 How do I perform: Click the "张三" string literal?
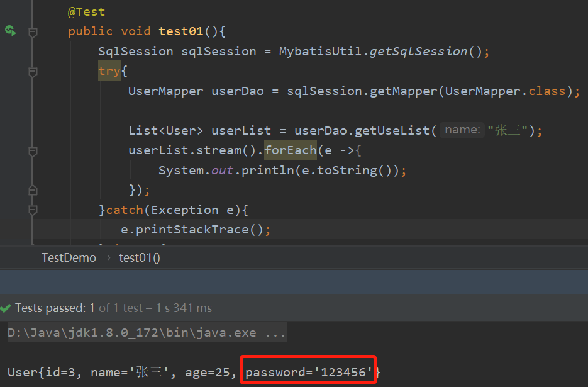click(508, 130)
